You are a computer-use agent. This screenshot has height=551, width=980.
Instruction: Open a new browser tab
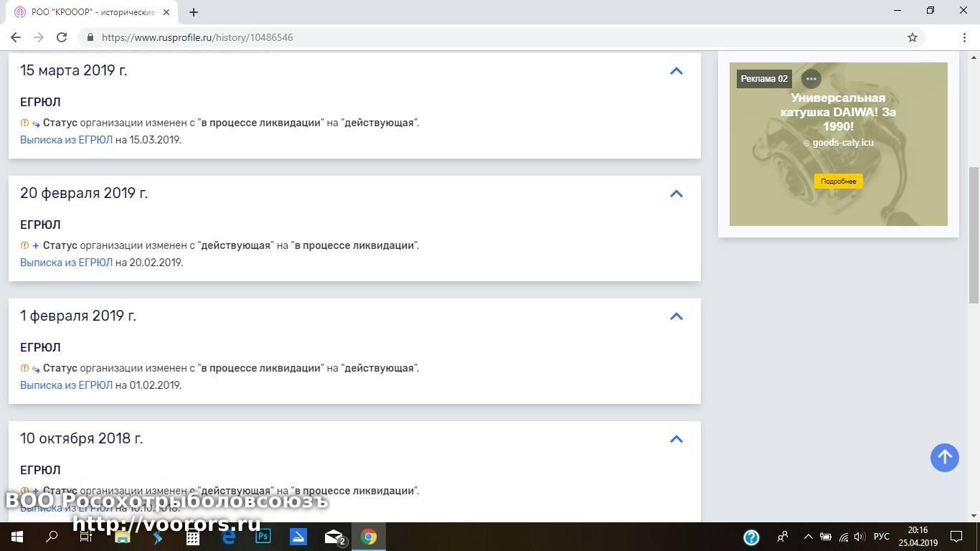tap(194, 11)
